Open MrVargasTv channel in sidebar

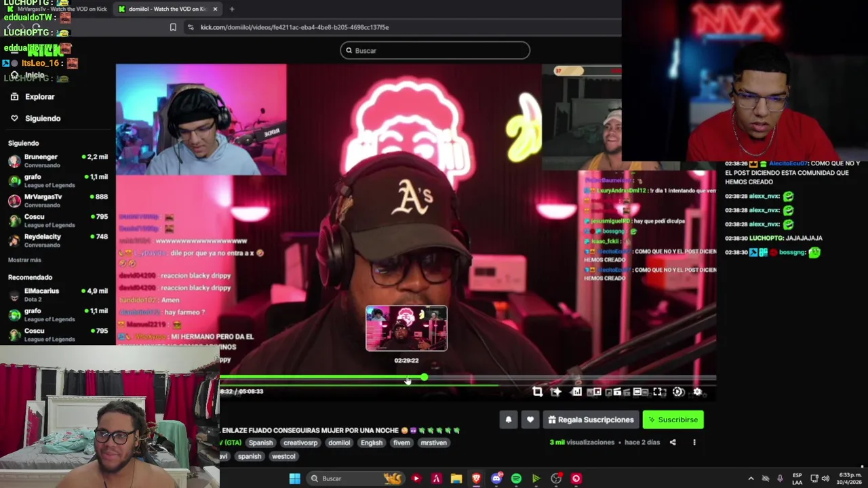[58, 201]
